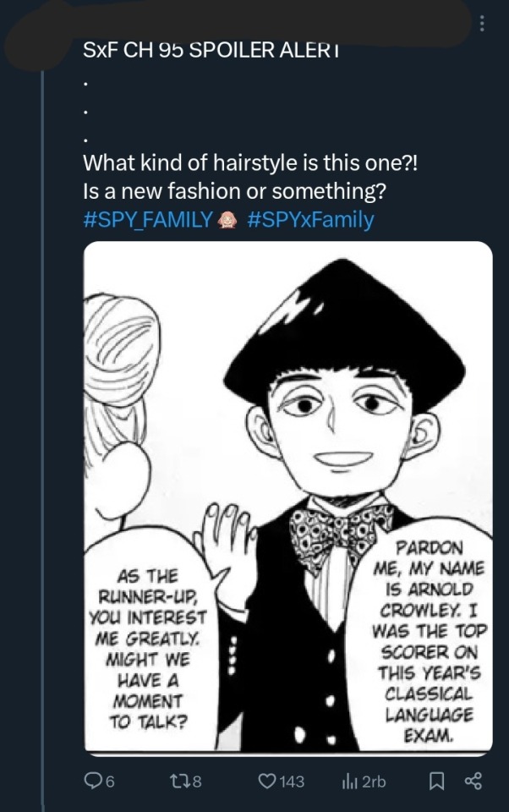The height and width of the screenshot is (812, 509).
Task: Click the "SxF CH 95 SPOILER ALERT" line
Action: [211, 49]
